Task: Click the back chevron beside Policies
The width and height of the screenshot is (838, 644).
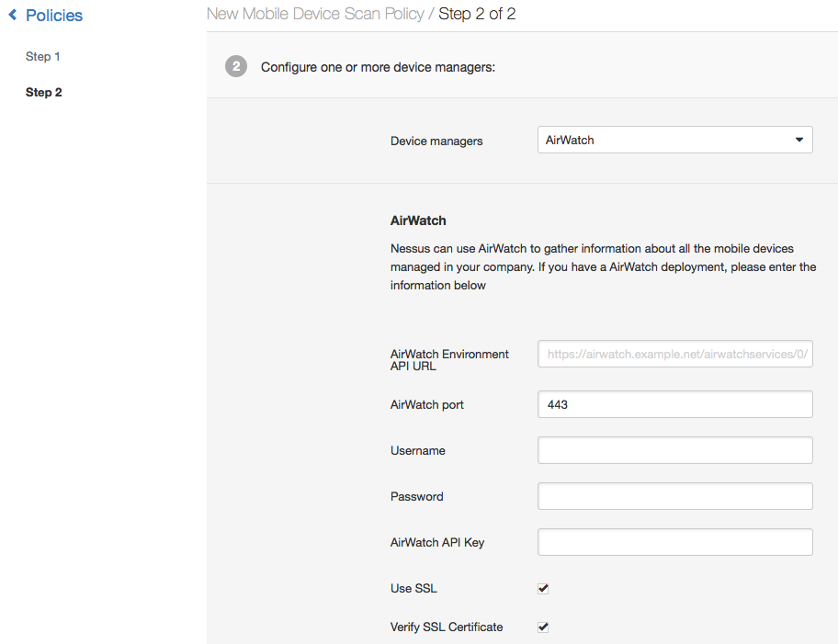Action: 13,15
